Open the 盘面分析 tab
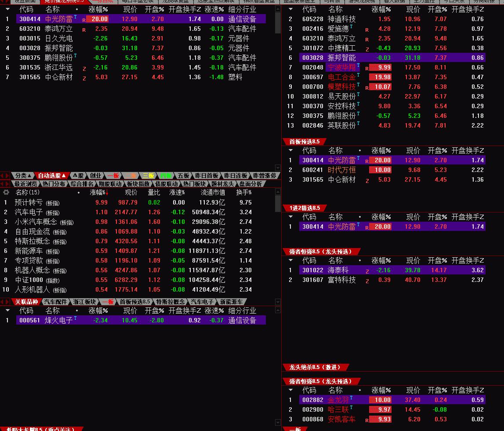Screen dimensions: 504x431 [x=250, y=184]
